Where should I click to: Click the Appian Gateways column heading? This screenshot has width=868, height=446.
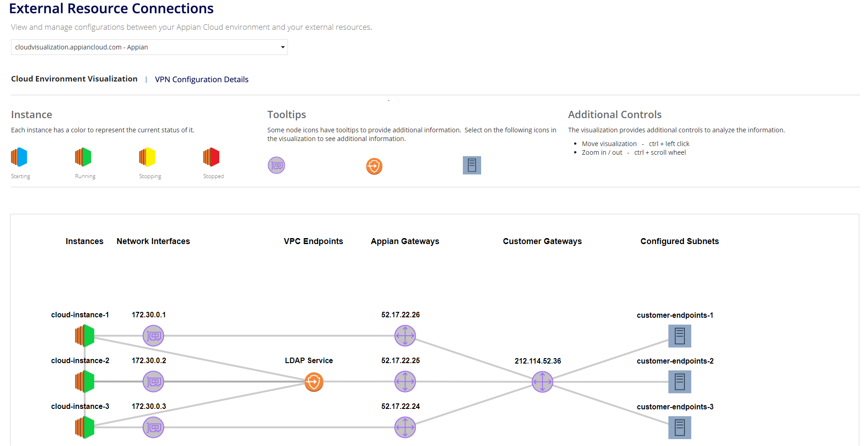(x=405, y=241)
